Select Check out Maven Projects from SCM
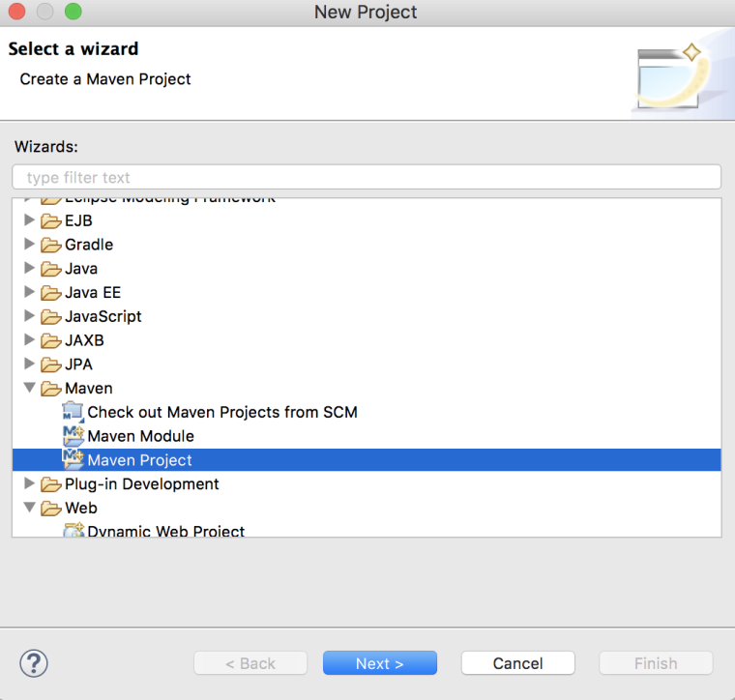735x700 pixels. click(222, 412)
